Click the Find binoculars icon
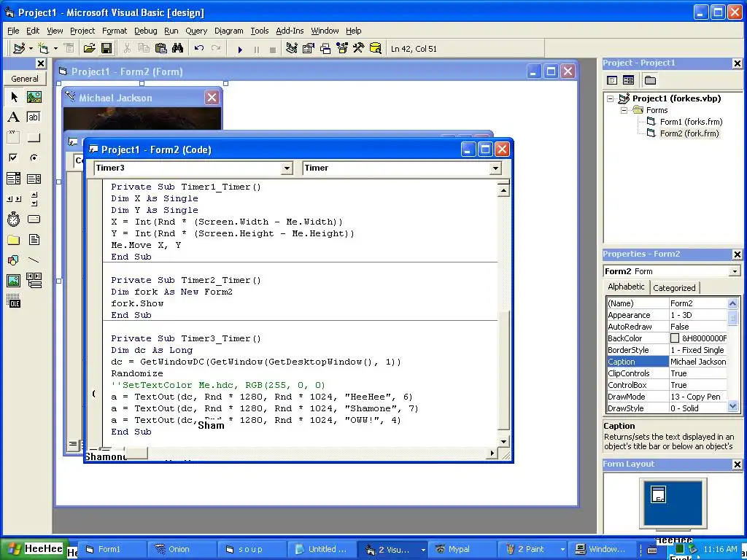Screen dimensions: 747x560 click(x=178, y=49)
